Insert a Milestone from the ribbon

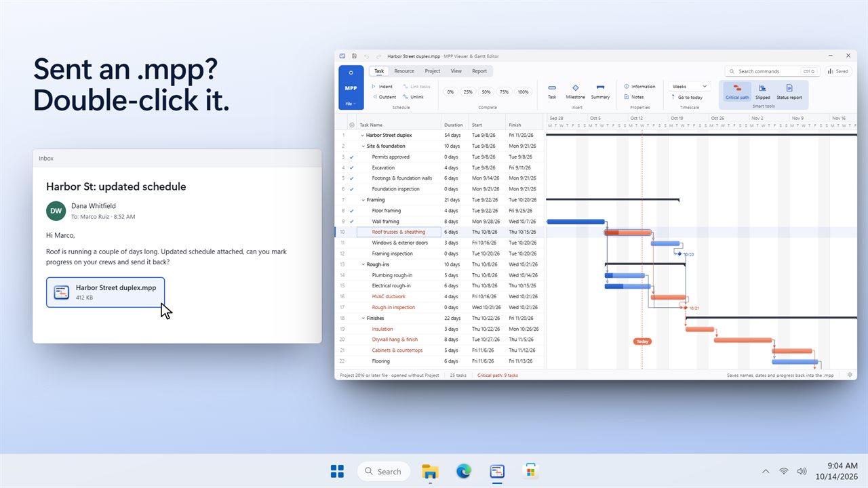[575, 91]
